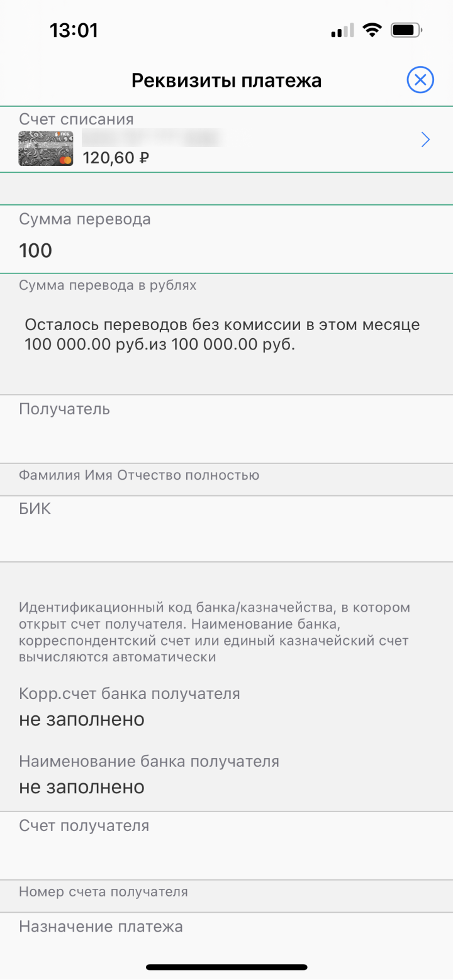Tap the home indicator bar

click(226, 967)
